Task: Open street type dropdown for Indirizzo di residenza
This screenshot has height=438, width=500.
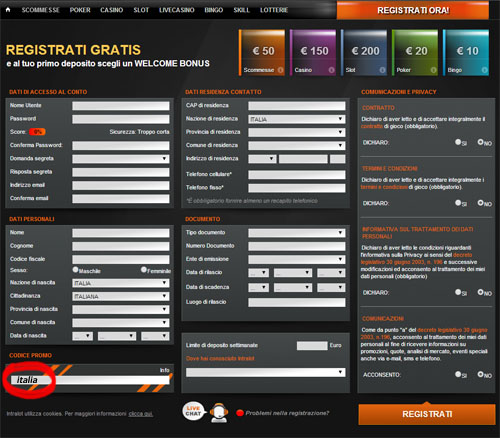Action: 262,159
